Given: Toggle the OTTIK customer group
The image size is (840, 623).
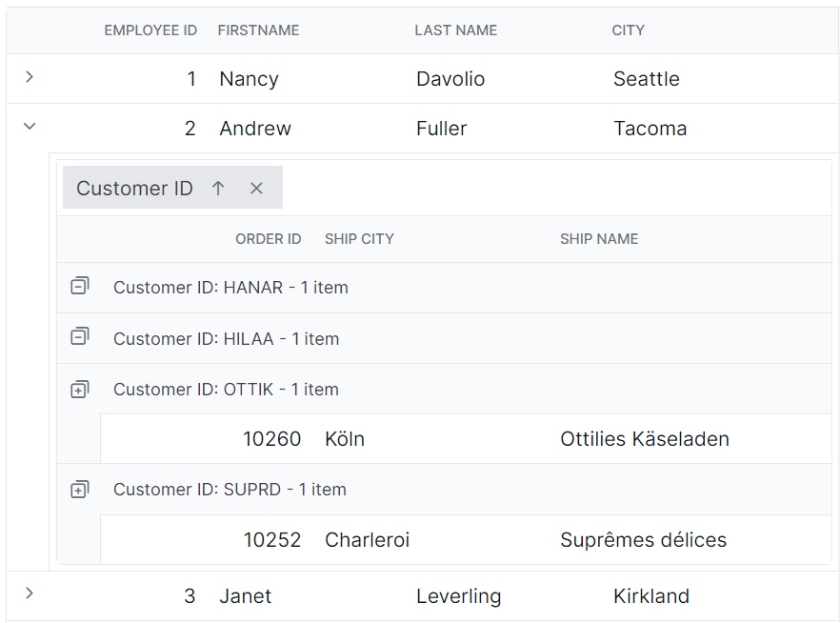Looking at the screenshot, I should pos(79,389).
